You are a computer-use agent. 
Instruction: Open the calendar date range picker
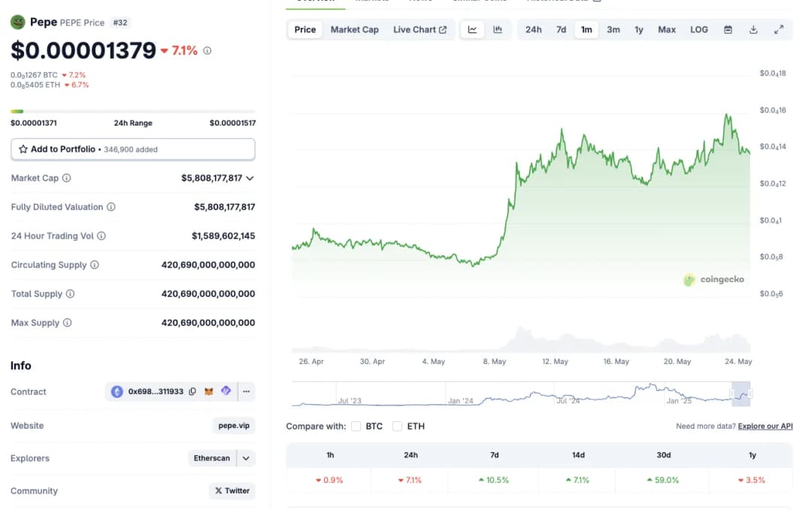pyautogui.click(x=728, y=29)
